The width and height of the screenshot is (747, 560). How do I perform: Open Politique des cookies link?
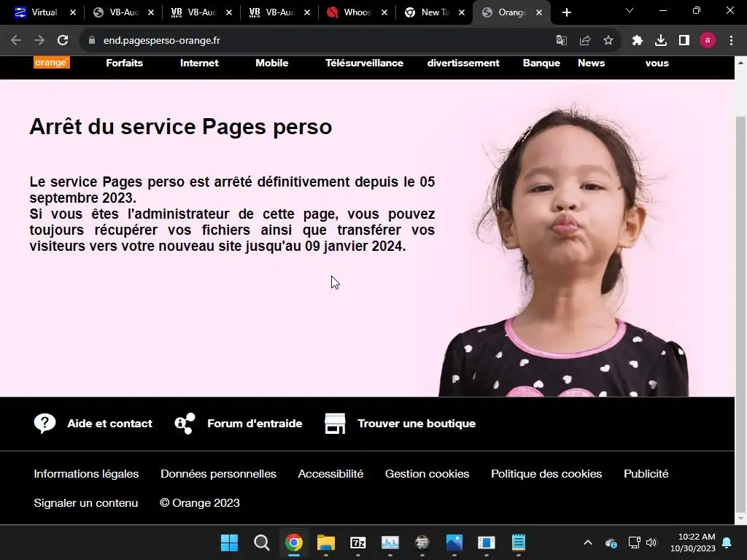pos(546,474)
